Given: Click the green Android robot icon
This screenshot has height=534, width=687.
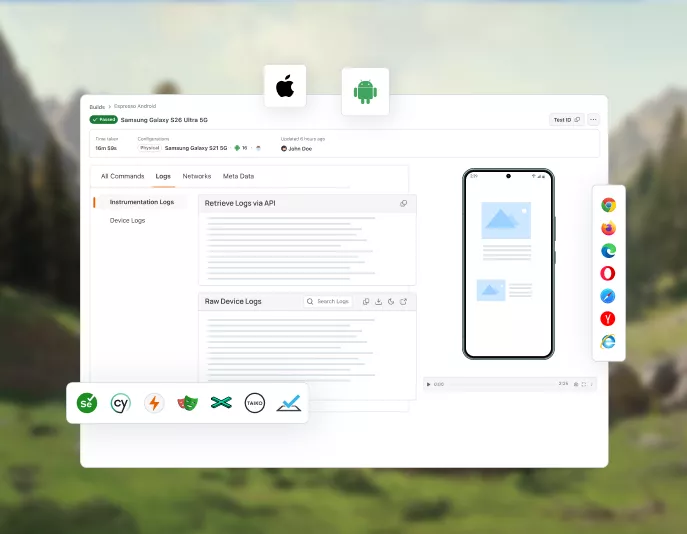Looking at the screenshot, I should click(365, 92).
